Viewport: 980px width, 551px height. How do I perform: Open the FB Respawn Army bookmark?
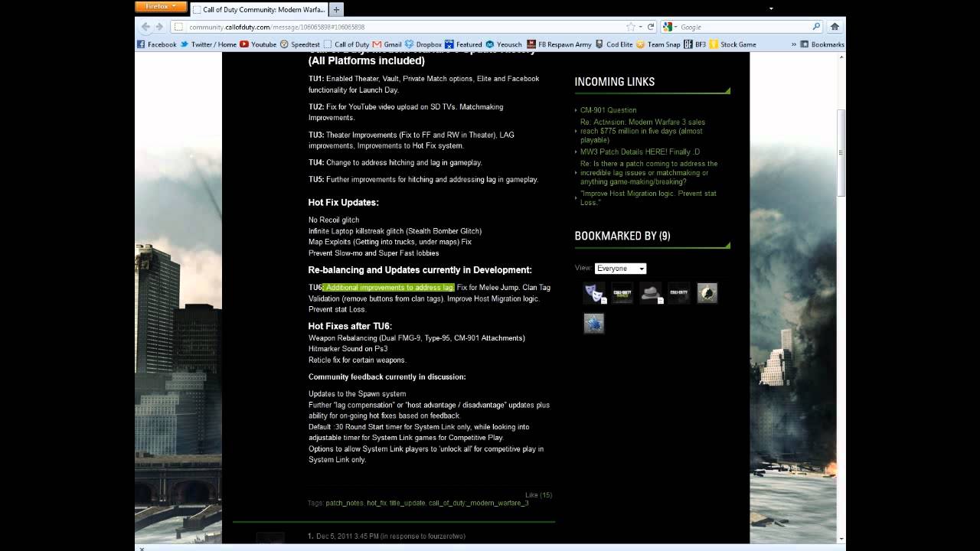(560, 44)
